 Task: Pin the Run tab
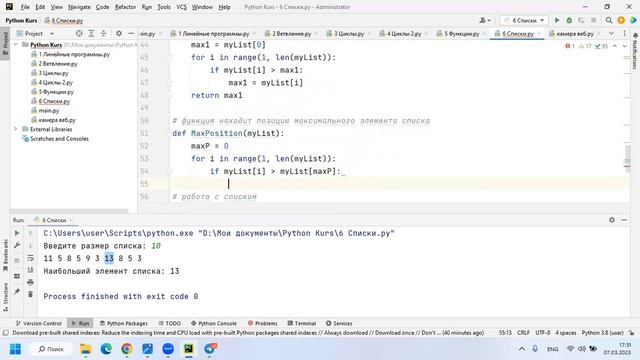tap(17, 291)
